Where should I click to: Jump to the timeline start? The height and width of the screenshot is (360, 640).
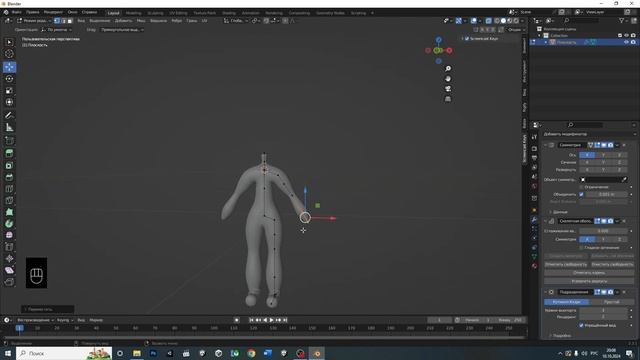pos(251,320)
